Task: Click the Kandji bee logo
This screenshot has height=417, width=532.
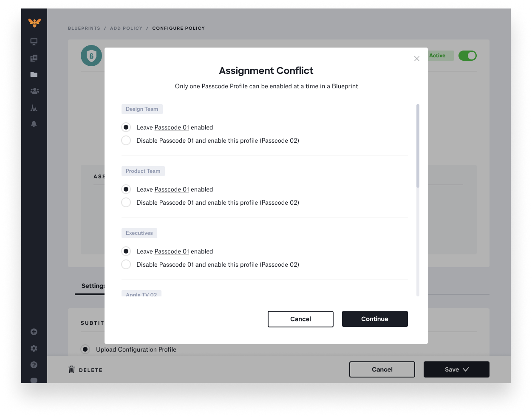Action: pos(34,23)
